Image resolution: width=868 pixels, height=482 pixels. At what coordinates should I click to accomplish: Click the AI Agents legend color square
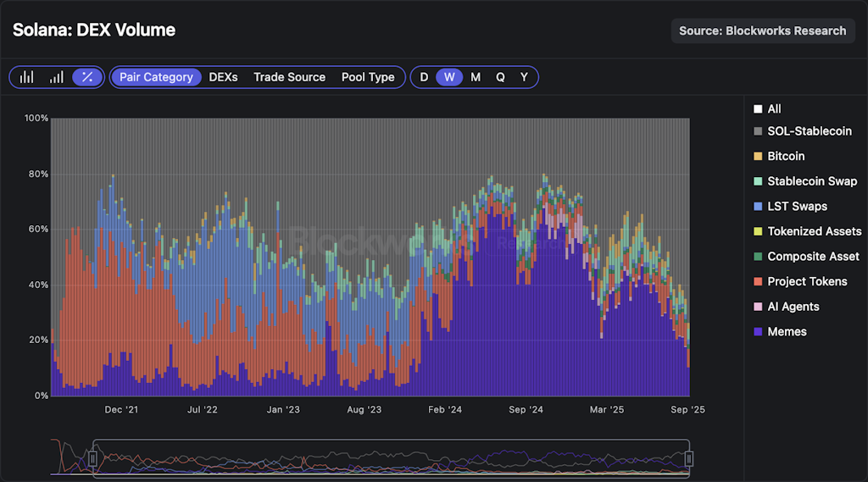[758, 307]
